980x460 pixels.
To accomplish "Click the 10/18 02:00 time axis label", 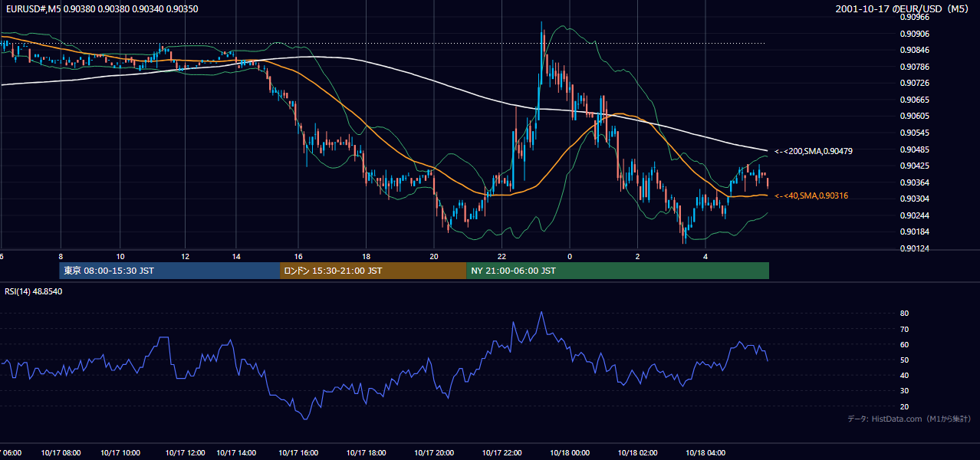I will pos(637,453).
